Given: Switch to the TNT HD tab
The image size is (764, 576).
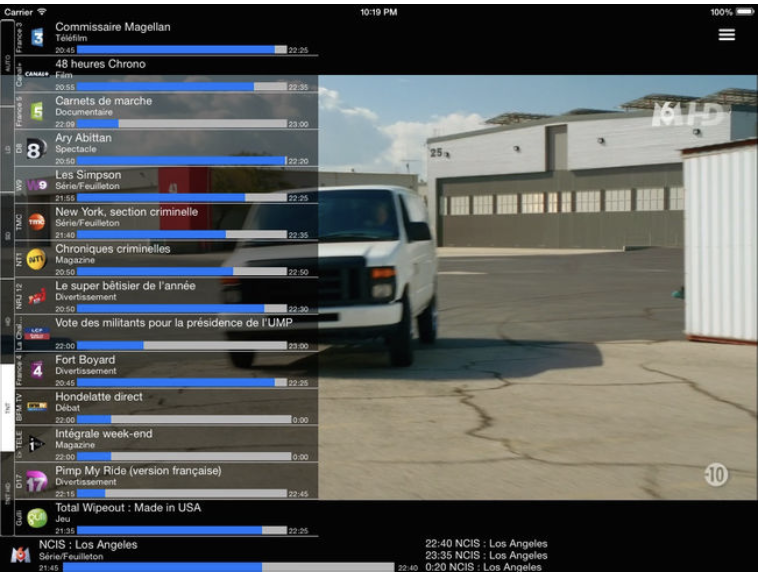Looking at the screenshot, I should pos(7,490).
